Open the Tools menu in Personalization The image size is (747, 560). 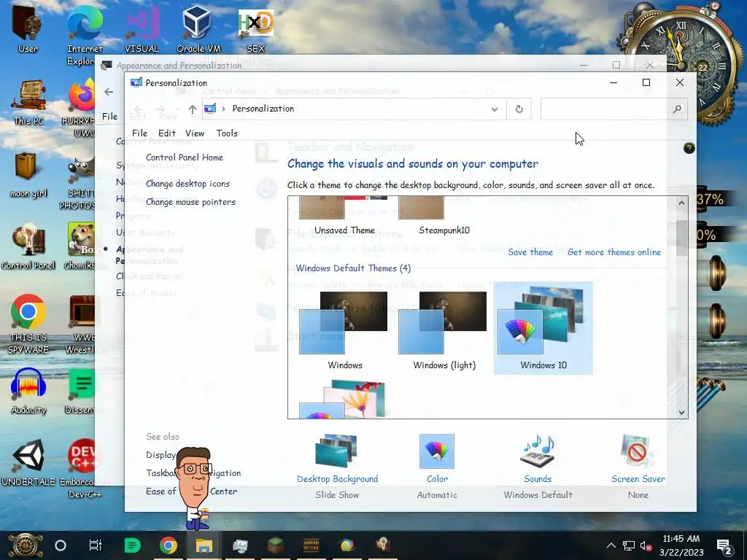227,133
